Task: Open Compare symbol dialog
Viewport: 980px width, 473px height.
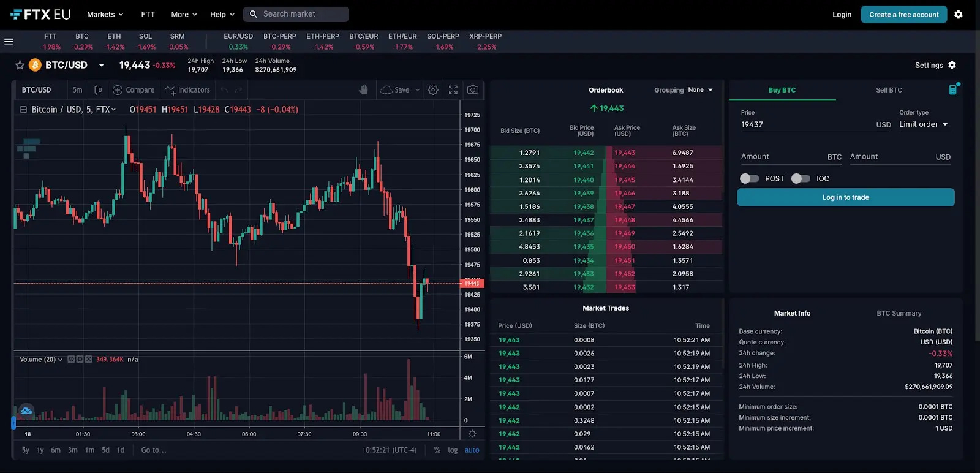Action: [134, 89]
